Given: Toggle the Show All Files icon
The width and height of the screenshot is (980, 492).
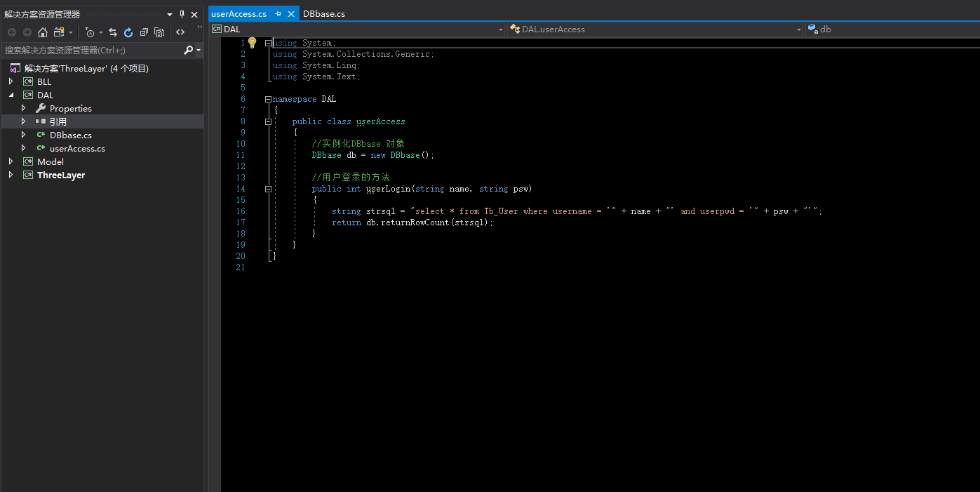Looking at the screenshot, I should coord(159,32).
